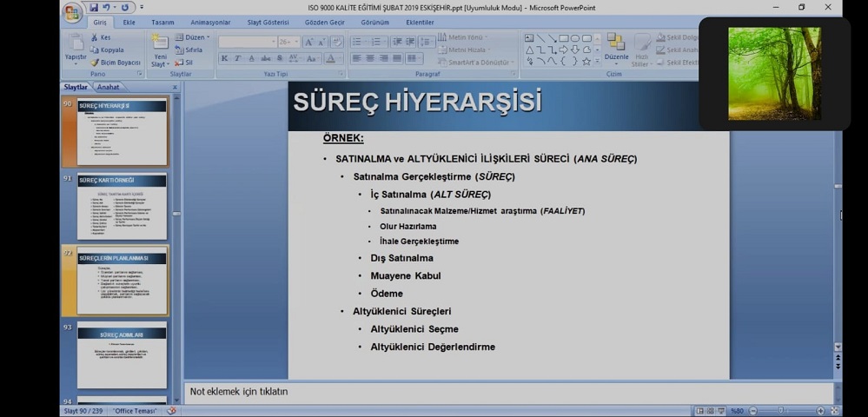
Task: Select slide 91 SÜREÇ KARTI ÖRNEĞİ thumbnail
Action: 122,207
